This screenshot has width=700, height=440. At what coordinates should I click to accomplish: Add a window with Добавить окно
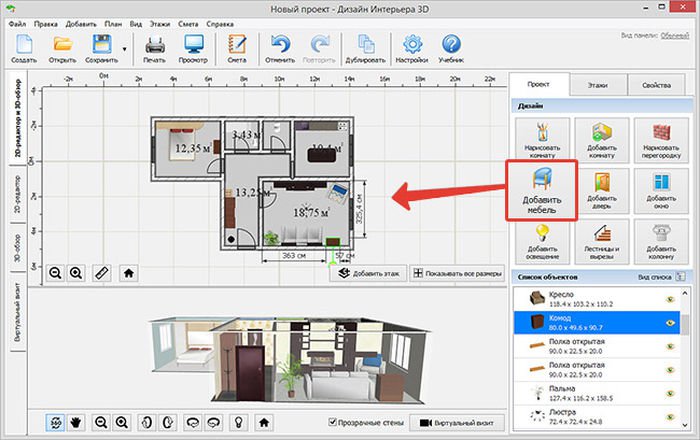660,190
